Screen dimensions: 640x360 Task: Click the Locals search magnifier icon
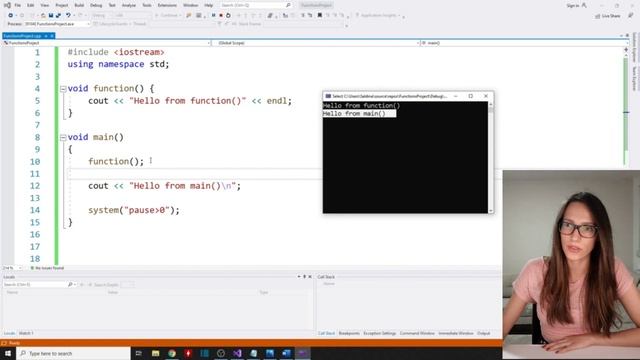point(70,284)
